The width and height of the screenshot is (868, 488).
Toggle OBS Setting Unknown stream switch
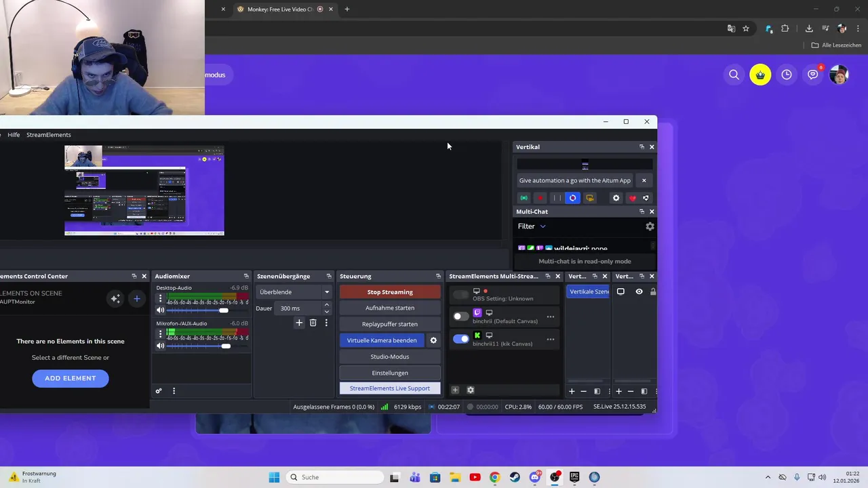pyautogui.click(x=461, y=294)
